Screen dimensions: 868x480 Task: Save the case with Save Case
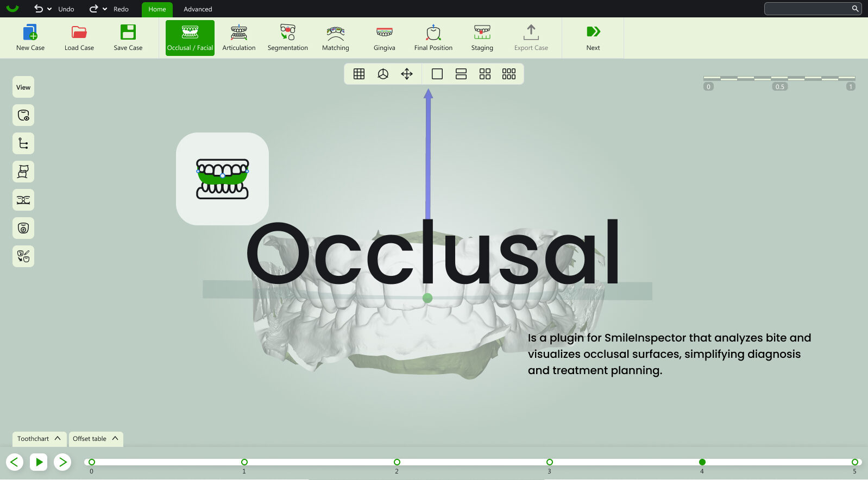point(128,37)
